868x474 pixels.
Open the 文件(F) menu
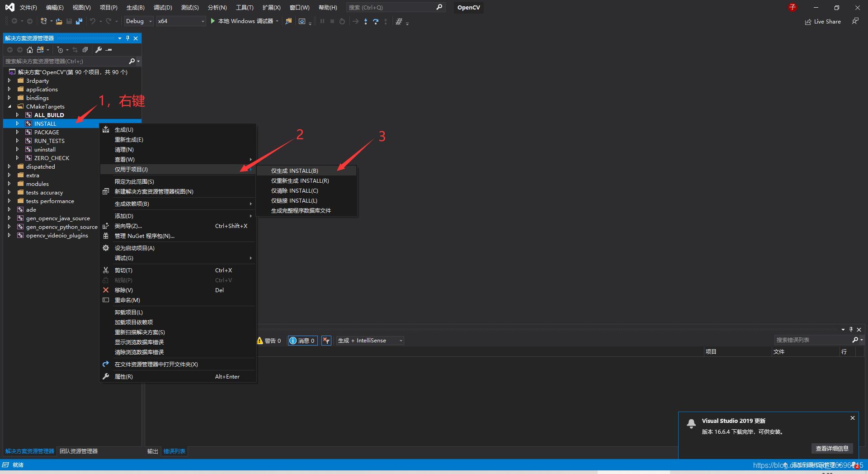tap(28, 8)
